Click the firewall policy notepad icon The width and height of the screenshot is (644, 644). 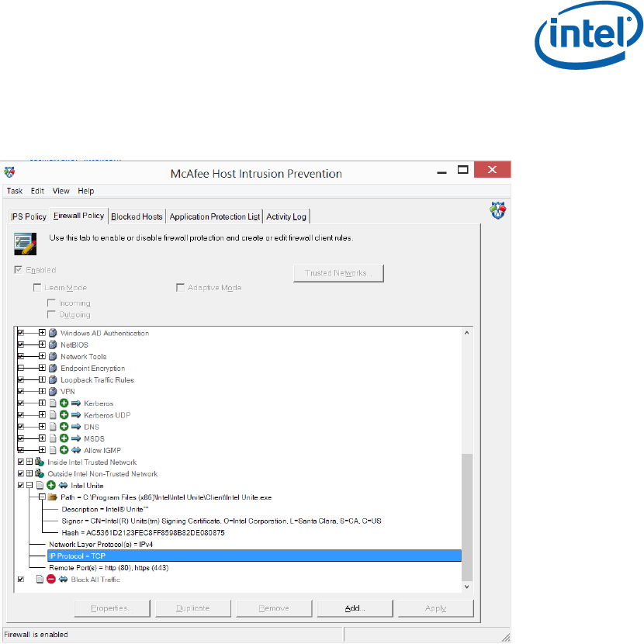[x=25, y=244]
